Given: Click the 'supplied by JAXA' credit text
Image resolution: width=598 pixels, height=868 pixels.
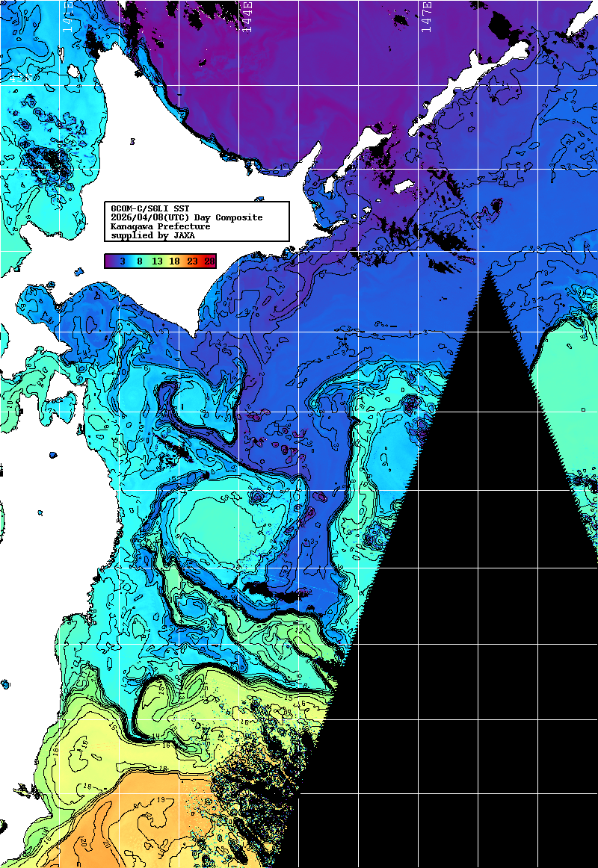Looking at the screenshot, I should [x=152, y=235].
